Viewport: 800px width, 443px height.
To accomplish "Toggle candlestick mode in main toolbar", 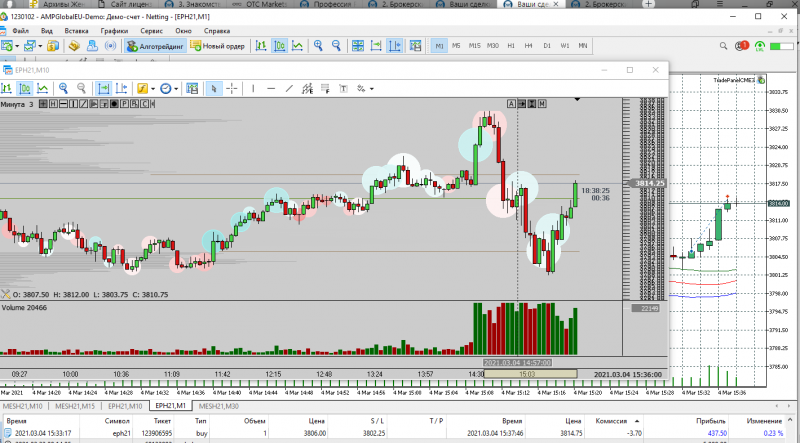I will [x=280, y=46].
